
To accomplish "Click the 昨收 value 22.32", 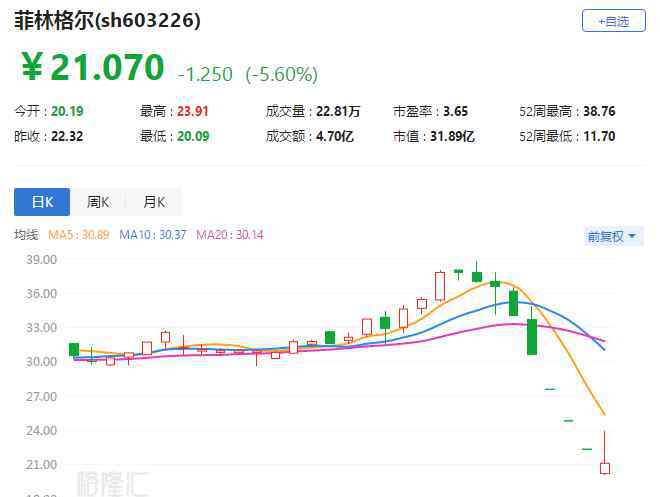I will pos(67,136).
